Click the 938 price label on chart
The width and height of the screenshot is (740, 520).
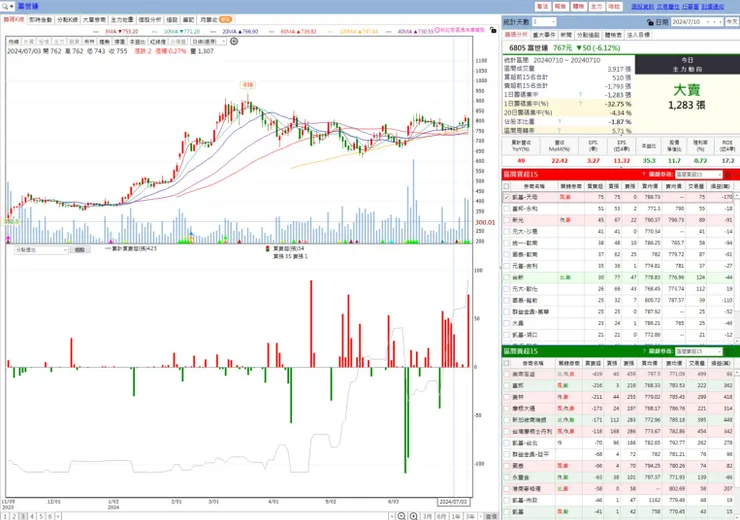pos(247,85)
